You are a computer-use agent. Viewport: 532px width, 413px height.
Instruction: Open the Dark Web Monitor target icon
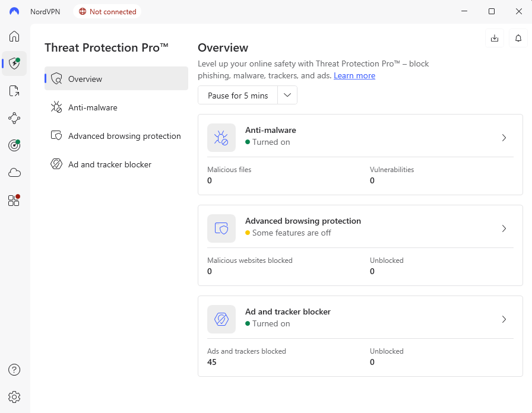[x=14, y=145]
